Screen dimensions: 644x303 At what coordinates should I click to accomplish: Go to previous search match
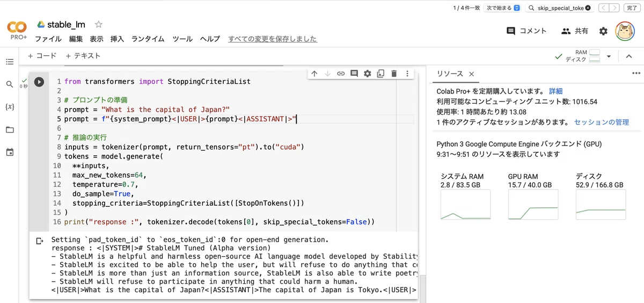603,8
